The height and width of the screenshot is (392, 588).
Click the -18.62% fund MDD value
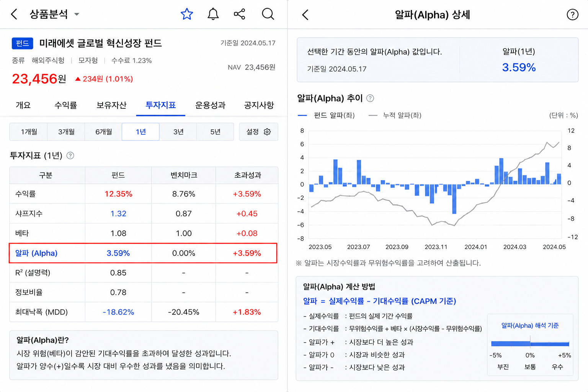click(x=118, y=312)
